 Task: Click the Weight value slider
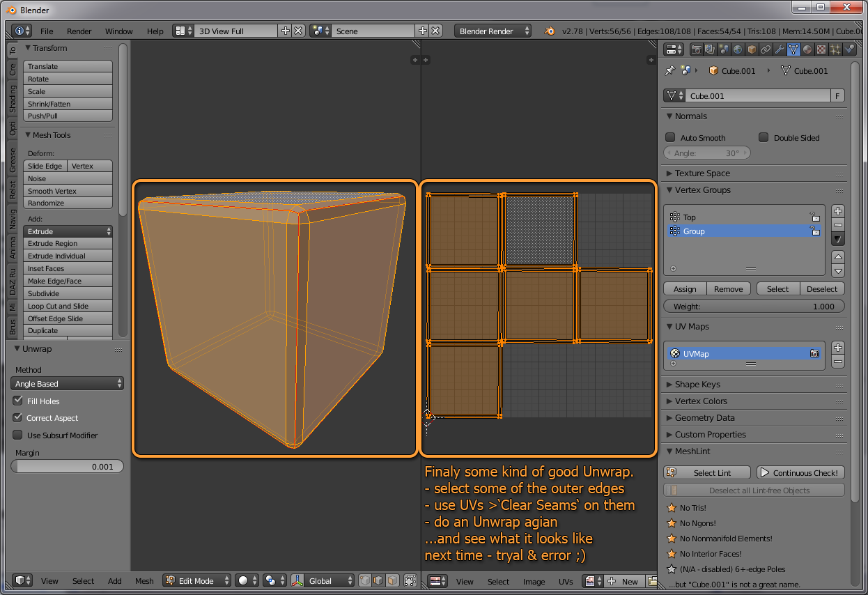point(754,307)
